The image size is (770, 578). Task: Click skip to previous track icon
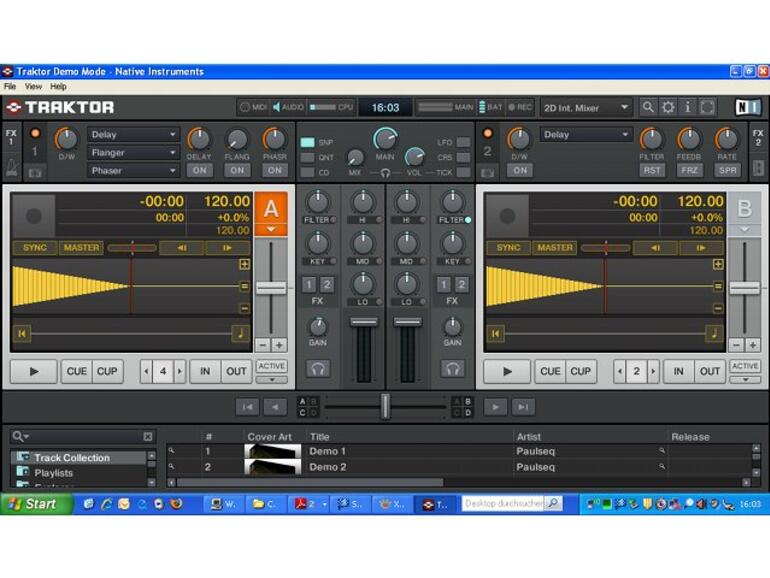coord(247,407)
